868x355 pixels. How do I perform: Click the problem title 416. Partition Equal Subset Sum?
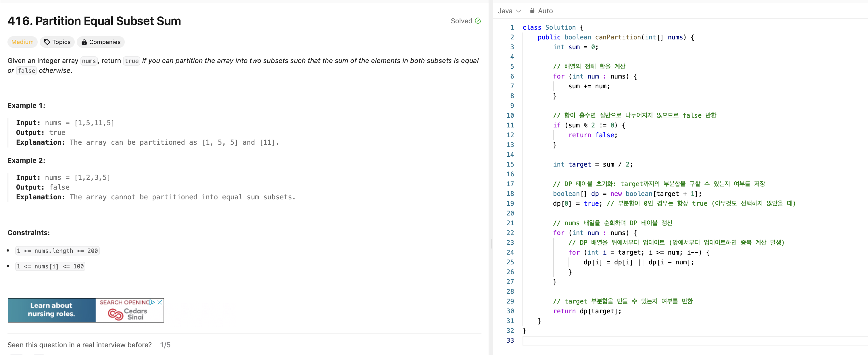click(x=94, y=21)
